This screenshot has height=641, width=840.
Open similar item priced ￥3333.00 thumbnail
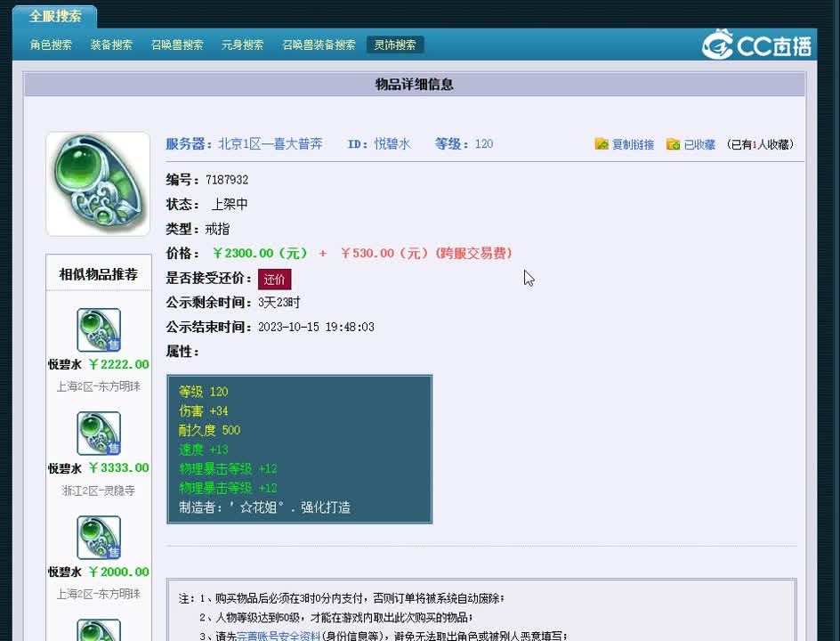coord(99,433)
